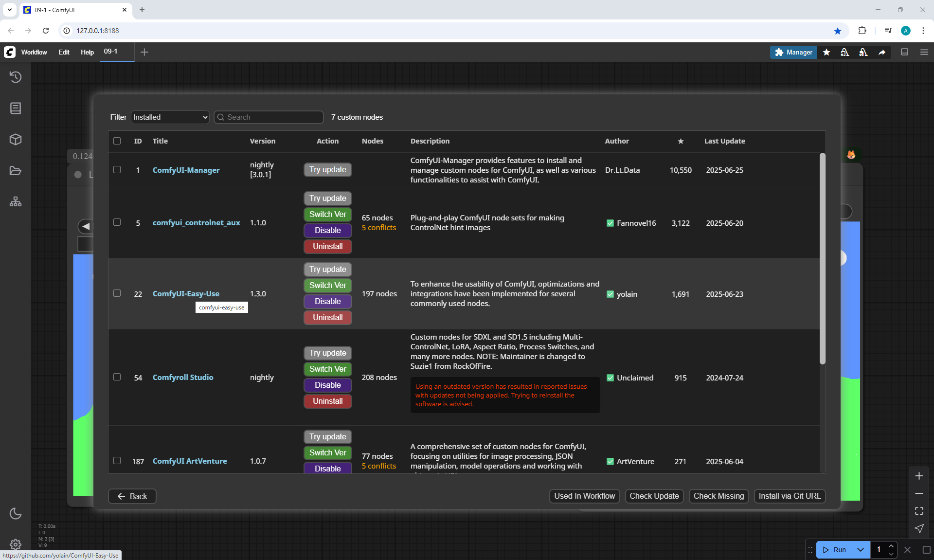Open the Installed filter dropdown

[170, 117]
